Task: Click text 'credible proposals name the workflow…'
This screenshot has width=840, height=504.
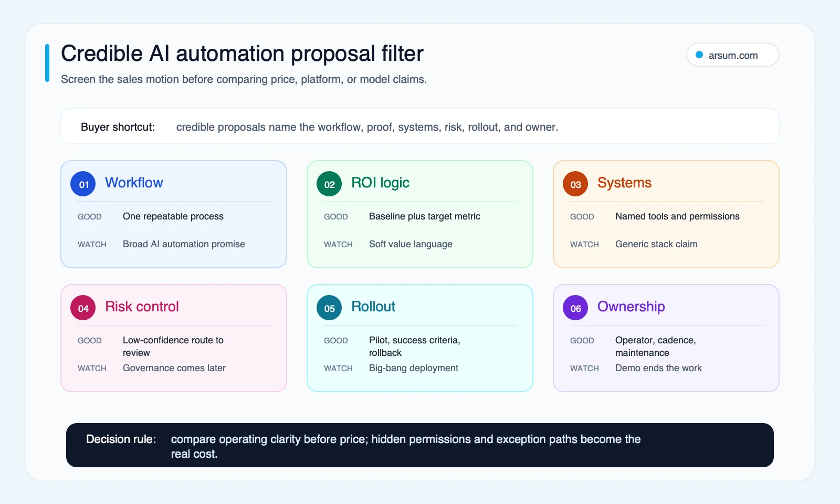Action: (x=367, y=127)
